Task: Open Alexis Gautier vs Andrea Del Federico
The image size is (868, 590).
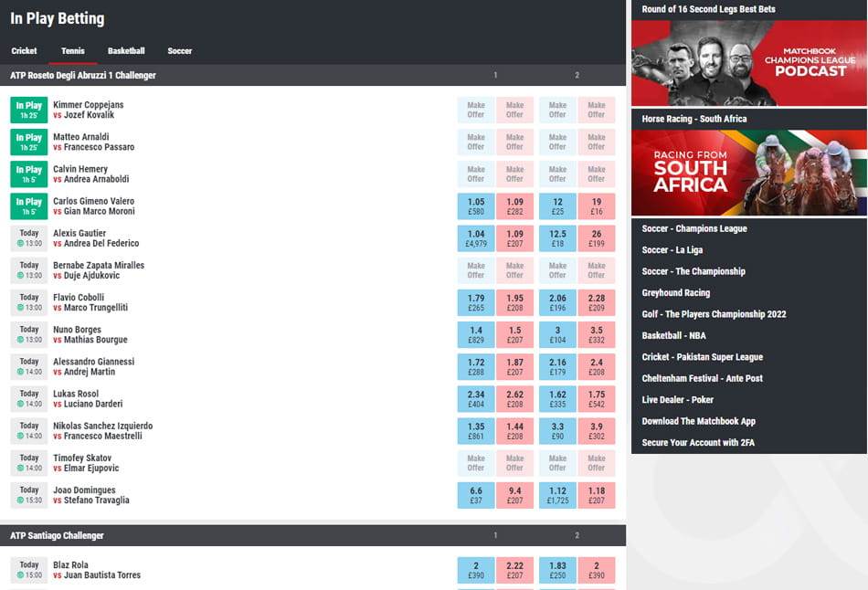Action: pyautogui.click(x=96, y=238)
